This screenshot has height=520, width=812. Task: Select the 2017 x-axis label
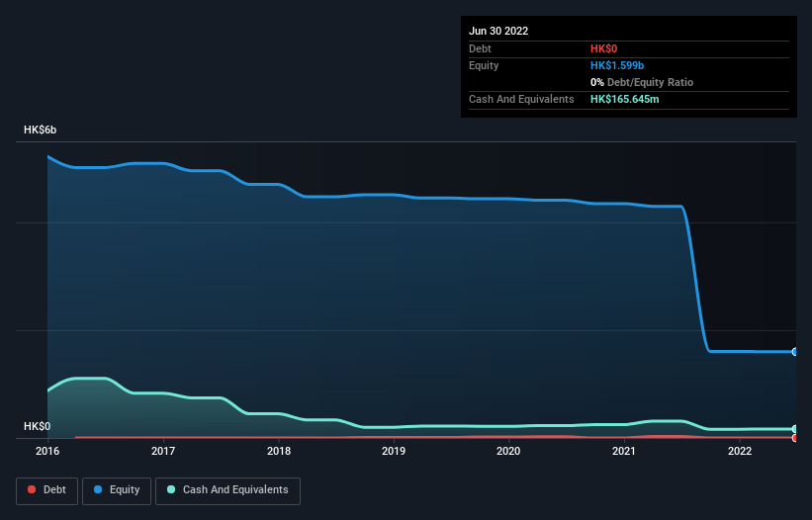click(163, 451)
